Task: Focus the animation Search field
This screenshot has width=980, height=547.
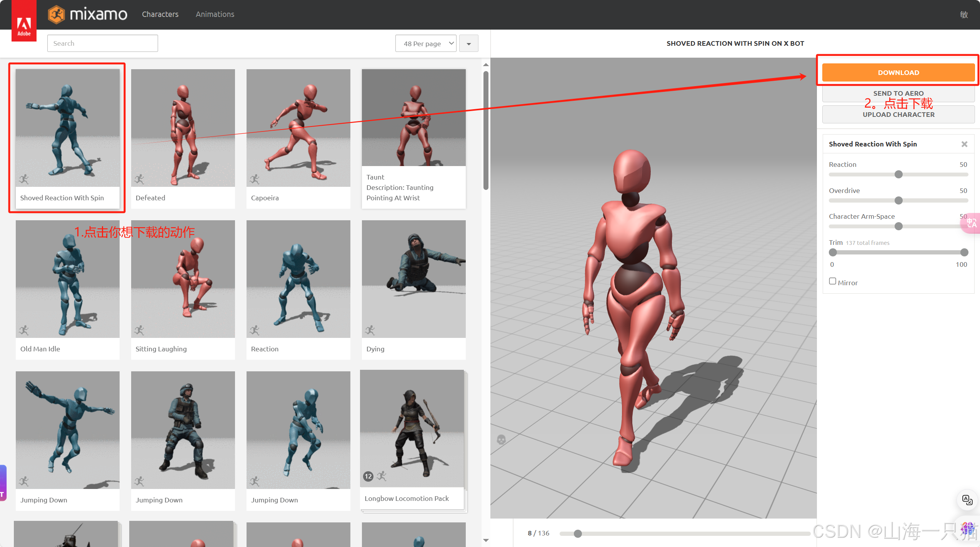Action: [x=103, y=43]
